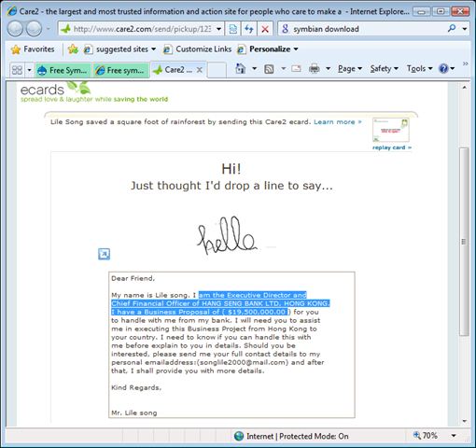The width and height of the screenshot is (476, 448).
Task: Open the 'Personalize' favorites dropdown
Action: [x=268, y=49]
